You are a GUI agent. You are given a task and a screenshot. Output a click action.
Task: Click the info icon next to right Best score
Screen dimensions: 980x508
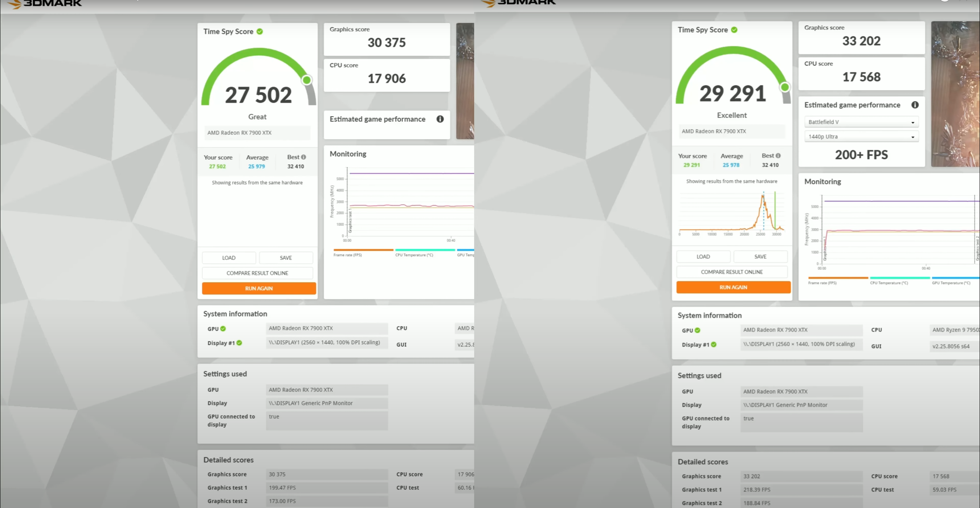(x=778, y=156)
